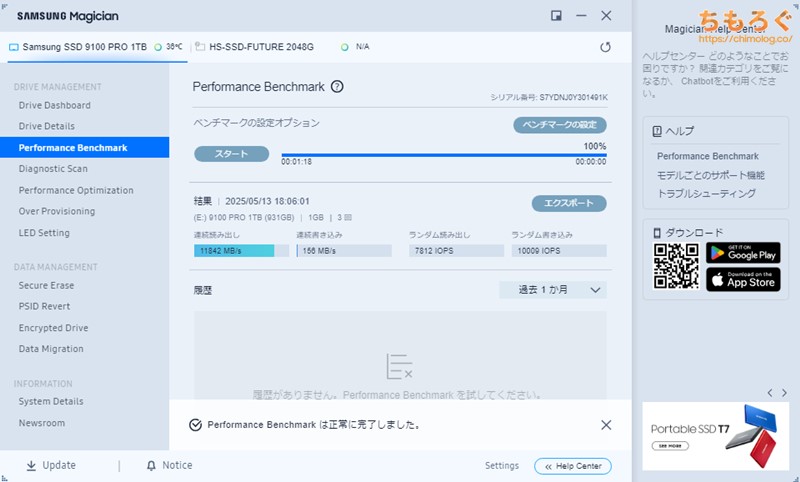Click the Update download arrow icon

coord(31,466)
